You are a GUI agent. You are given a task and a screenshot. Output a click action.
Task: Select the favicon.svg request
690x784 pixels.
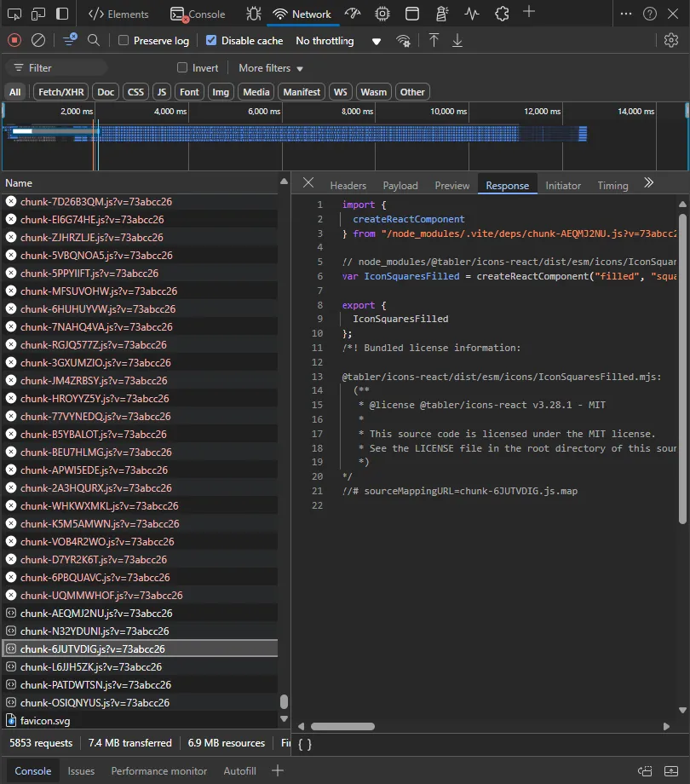coord(141,720)
